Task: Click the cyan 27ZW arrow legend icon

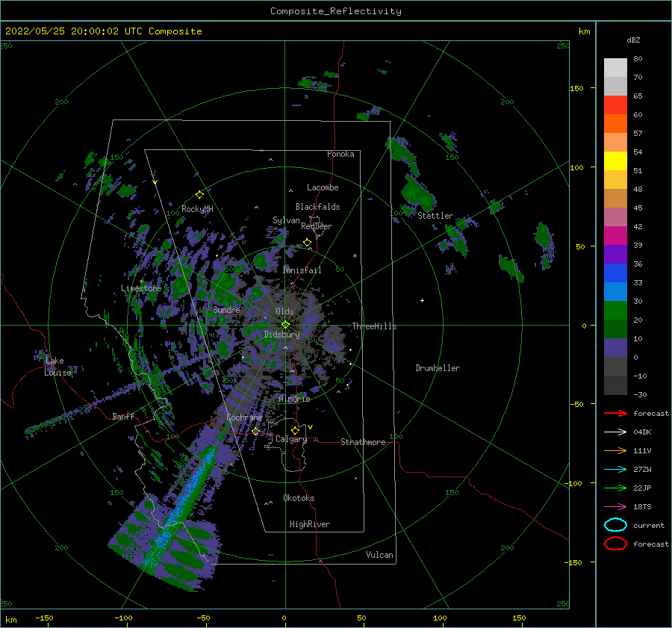Action: (615, 470)
